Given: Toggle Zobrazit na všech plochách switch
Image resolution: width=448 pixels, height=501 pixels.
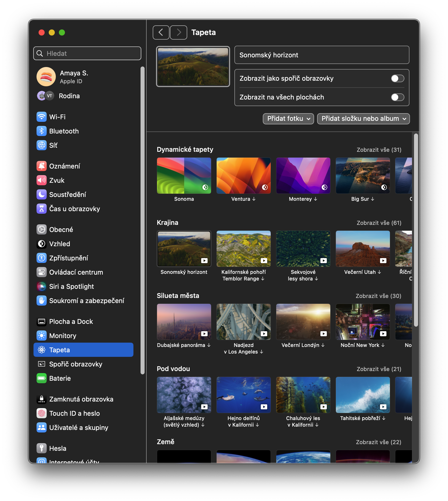Looking at the screenshot, I should pyautogui.click(x=397, y=97).
